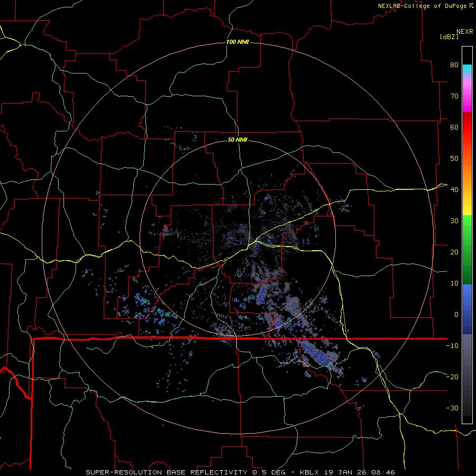Click the -10 value on the dBZ scale

pyautogui.click(x=452, y=346)
